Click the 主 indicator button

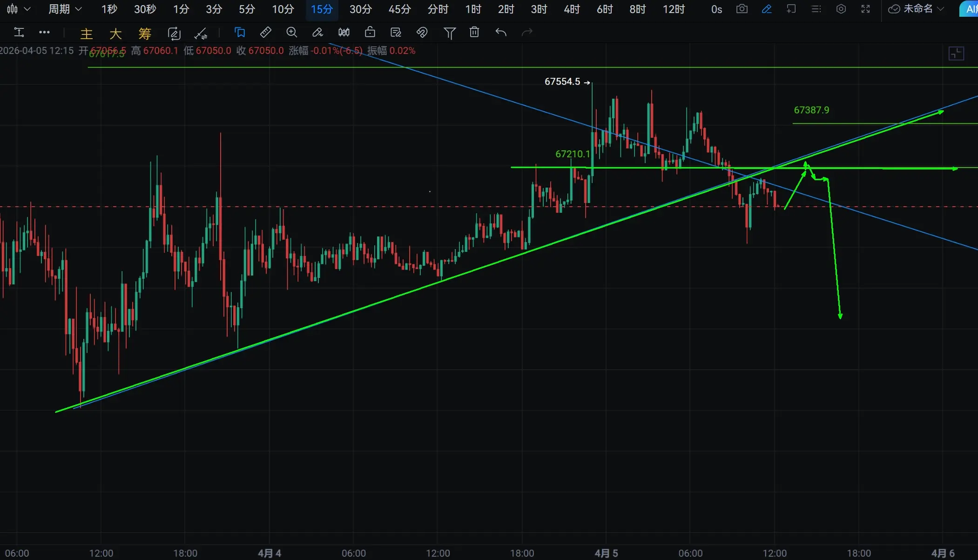click(x=87, y=34)
